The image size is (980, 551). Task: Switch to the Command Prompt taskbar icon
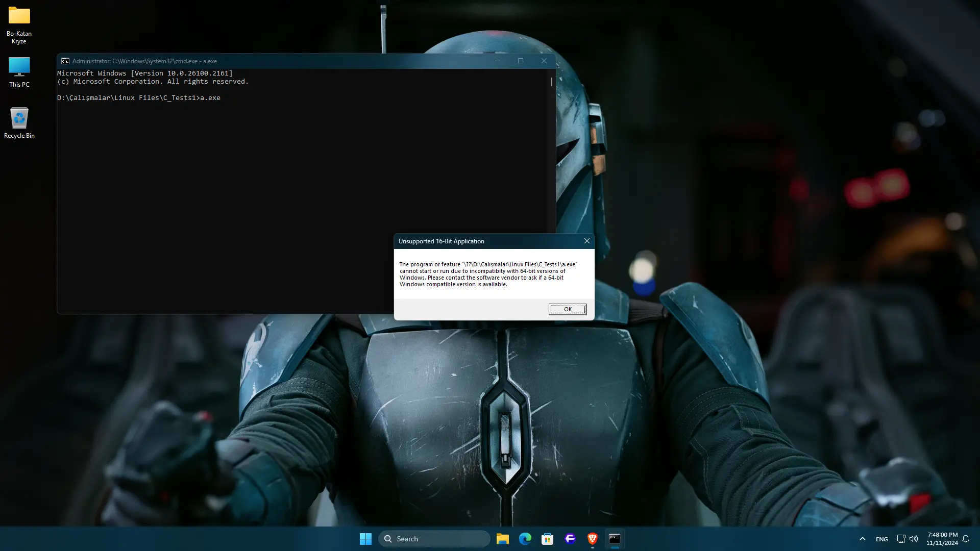[615, 539]
